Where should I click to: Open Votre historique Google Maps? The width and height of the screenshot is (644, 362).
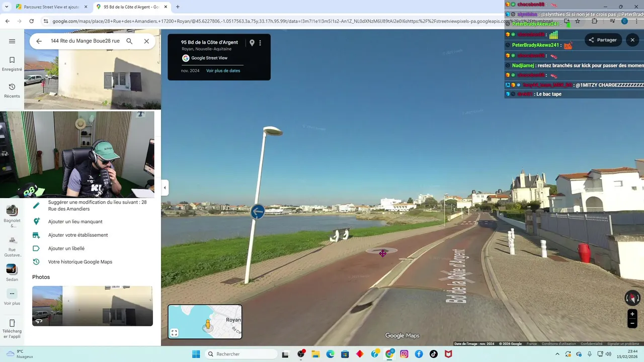pos(80,262)
